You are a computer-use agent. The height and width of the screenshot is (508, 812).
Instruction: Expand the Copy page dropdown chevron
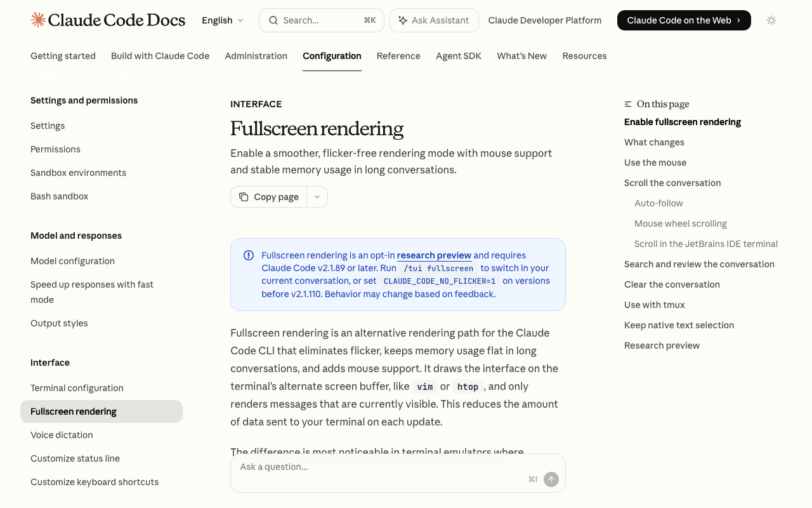(x=317, y=197)
